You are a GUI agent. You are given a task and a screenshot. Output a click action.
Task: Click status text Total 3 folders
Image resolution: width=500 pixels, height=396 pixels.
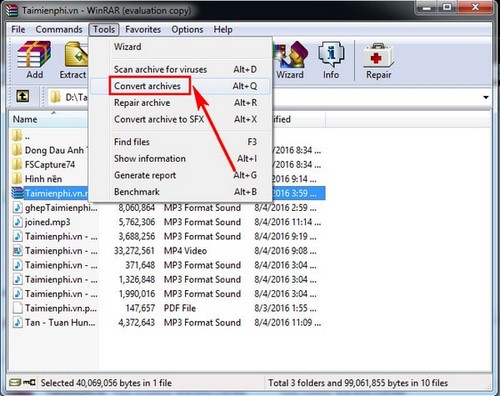tap(358, 383)
